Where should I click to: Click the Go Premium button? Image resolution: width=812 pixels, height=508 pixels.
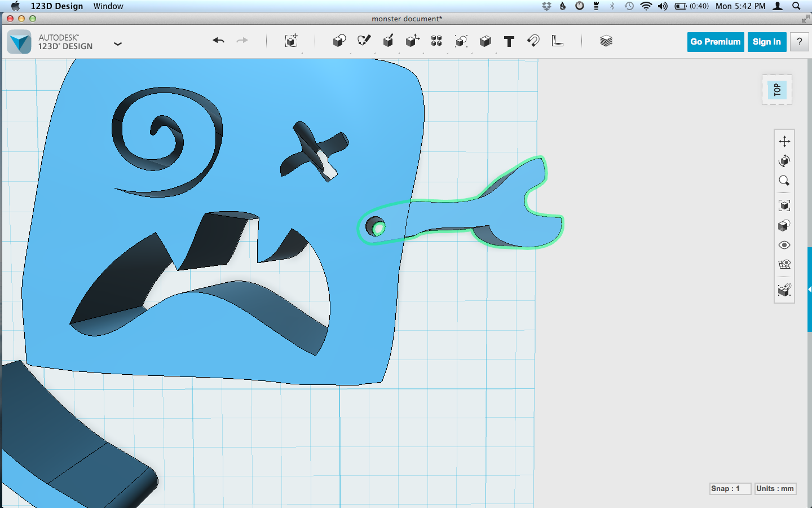pyautogui.click(x=716, y=42)
